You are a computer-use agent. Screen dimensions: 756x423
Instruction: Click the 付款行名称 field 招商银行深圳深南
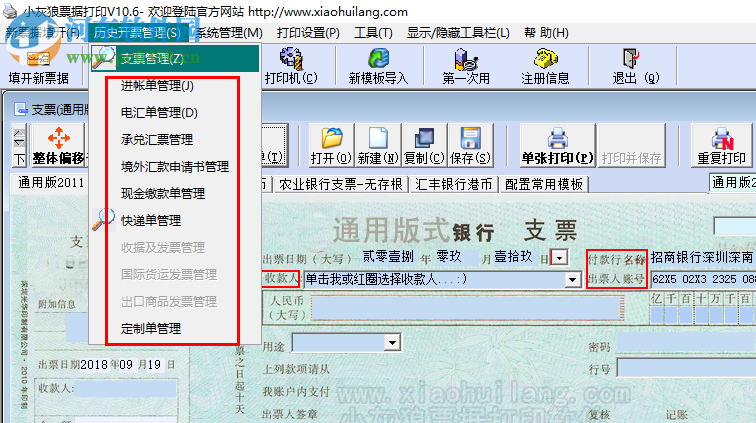[x=702, y=258]
